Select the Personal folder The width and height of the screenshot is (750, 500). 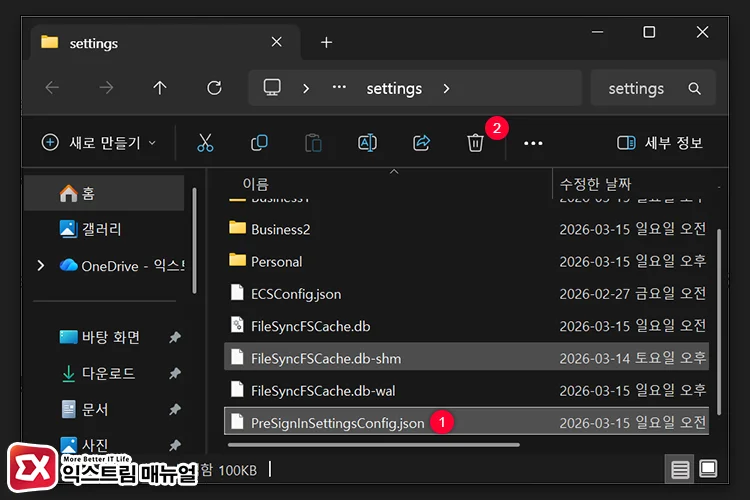point(466,261)
